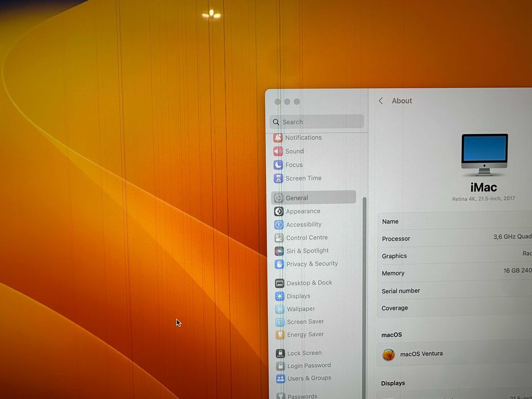Screen dimensions: 532x399
Task: Open the Appearance icon
Action: 279,211
